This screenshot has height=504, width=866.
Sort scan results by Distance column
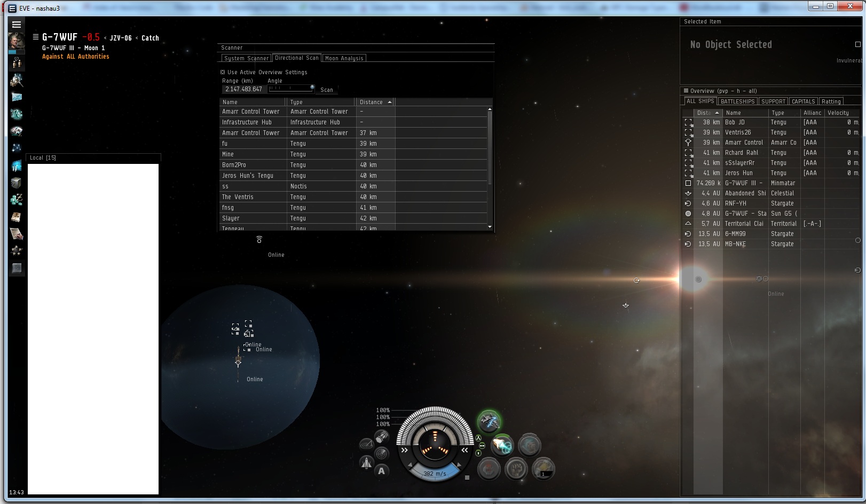376,102
